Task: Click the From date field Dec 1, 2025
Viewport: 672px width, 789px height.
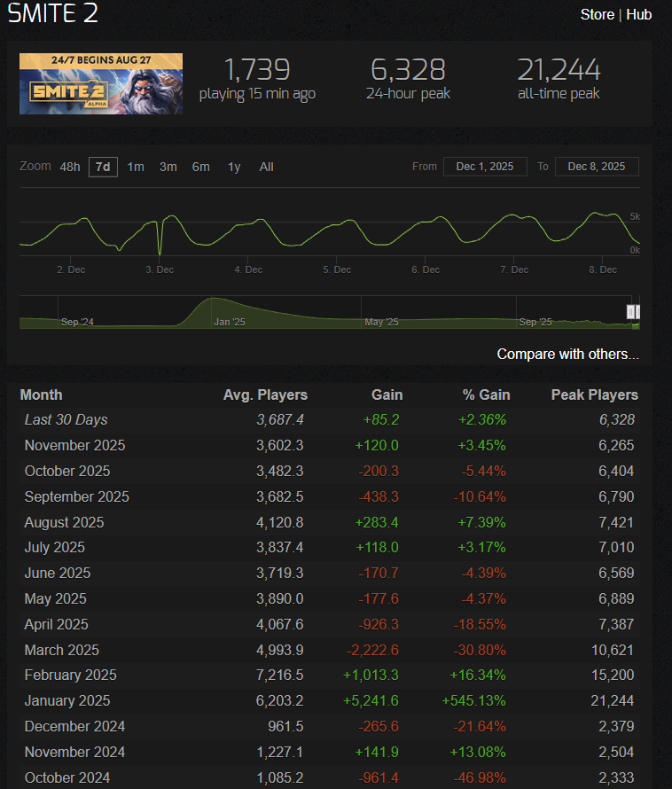Action: pos(485,167)
